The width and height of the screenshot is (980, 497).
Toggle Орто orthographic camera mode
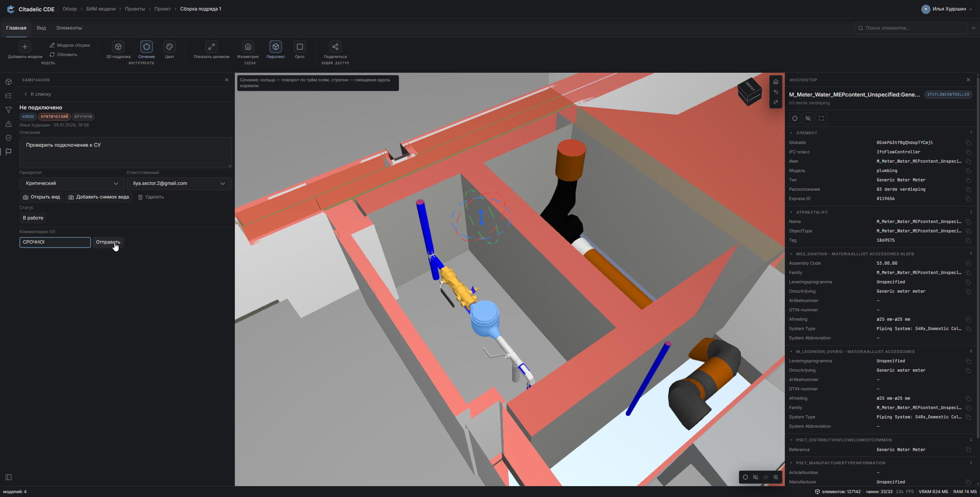coord(300,47)
